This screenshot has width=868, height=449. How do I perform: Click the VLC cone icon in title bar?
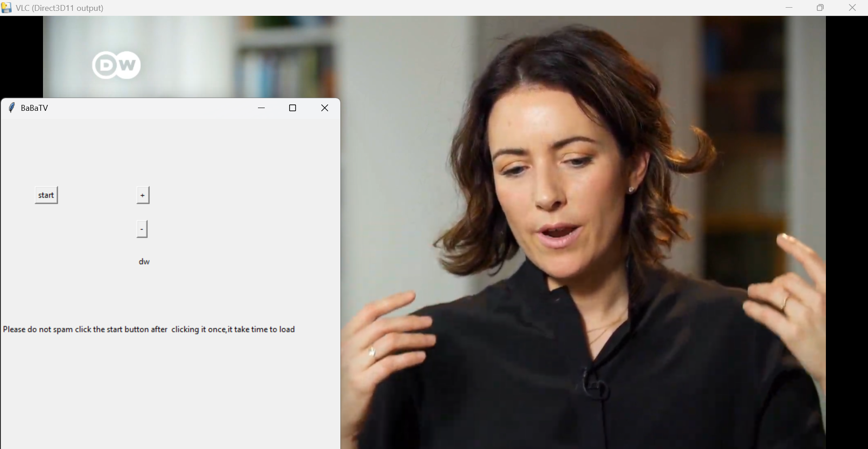(6, 8)
